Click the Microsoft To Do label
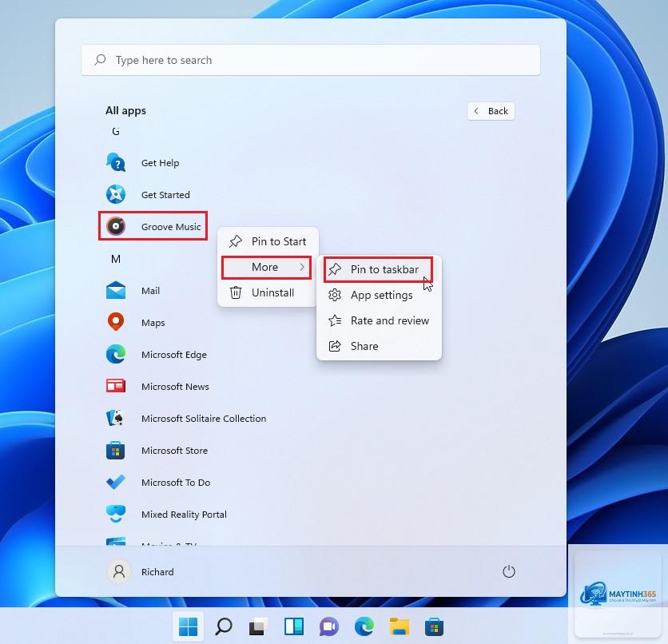This screenshot has width=668, height=644. (x=176, y=482)
